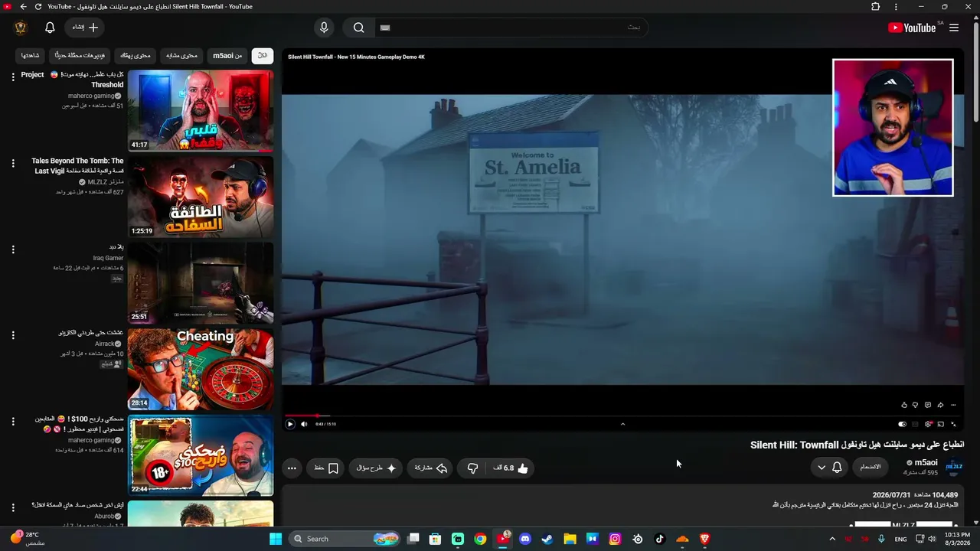Show hidden system tray icons
The image size is (980, 551).
click(832, 539)
